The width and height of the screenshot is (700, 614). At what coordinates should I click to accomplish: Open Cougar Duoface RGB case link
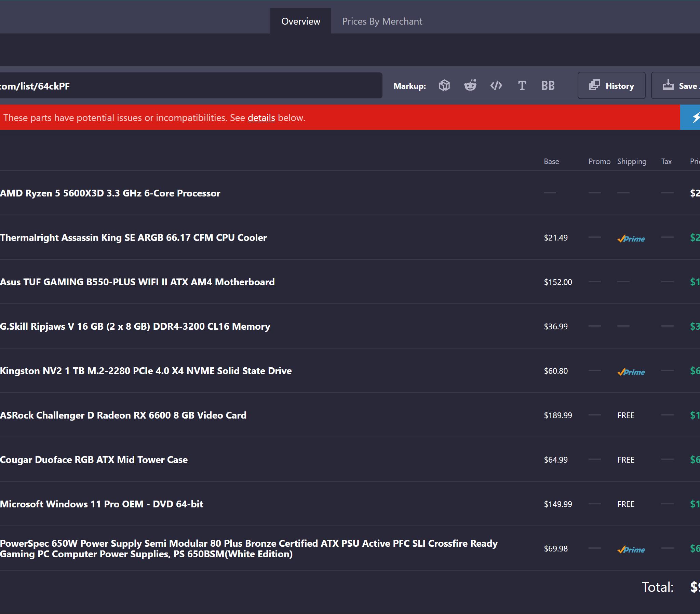click(x=94, y=460)
